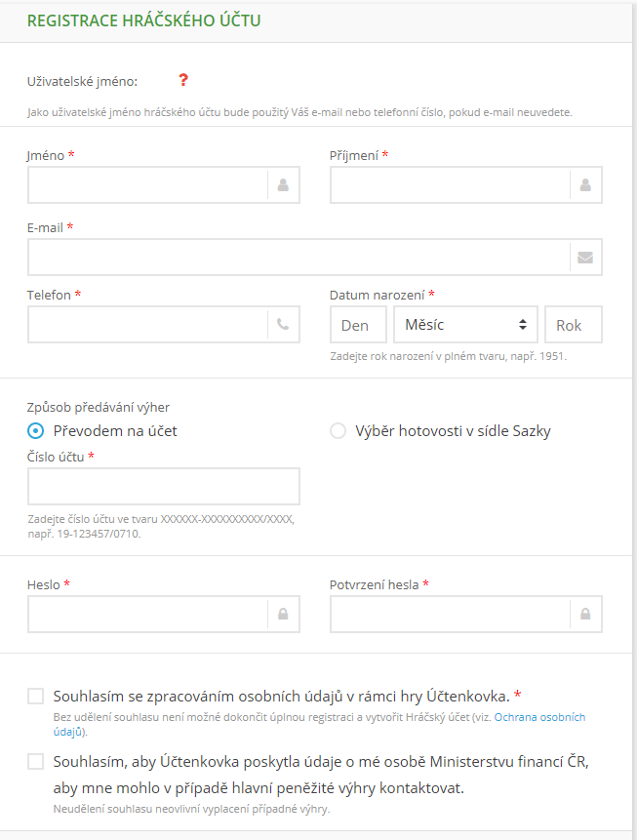Focus the Den birth date field
Screen dimensions: 637x840
[358, 323]
